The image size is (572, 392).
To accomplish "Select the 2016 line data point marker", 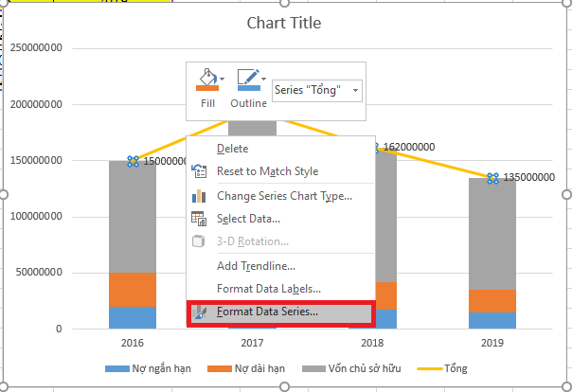I will pyautogui.click(x=133, y=162).
